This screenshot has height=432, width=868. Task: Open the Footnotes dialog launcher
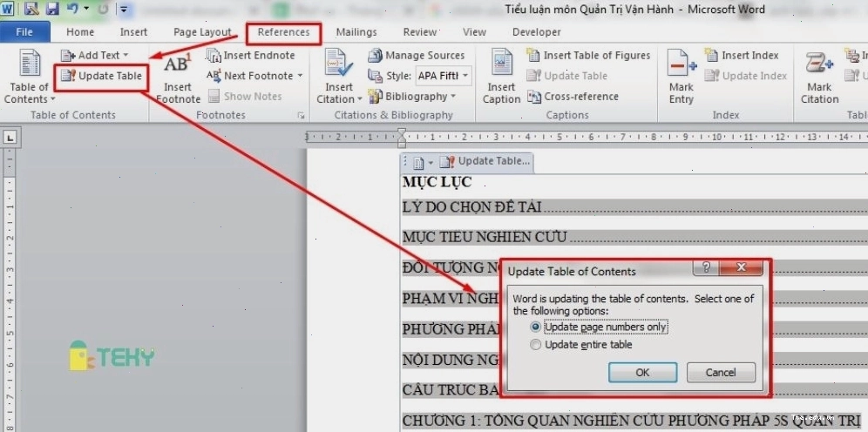[301, 116]
